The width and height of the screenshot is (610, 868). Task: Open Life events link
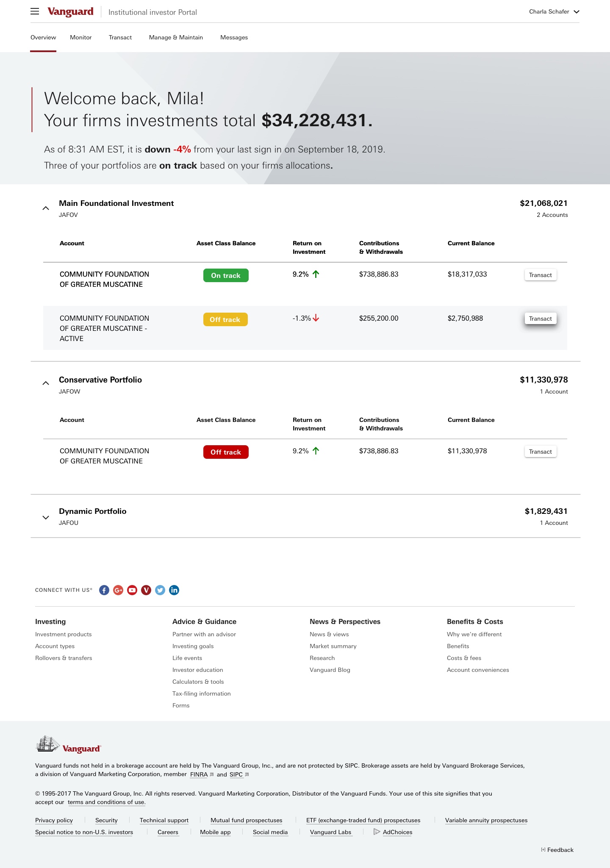187,658
